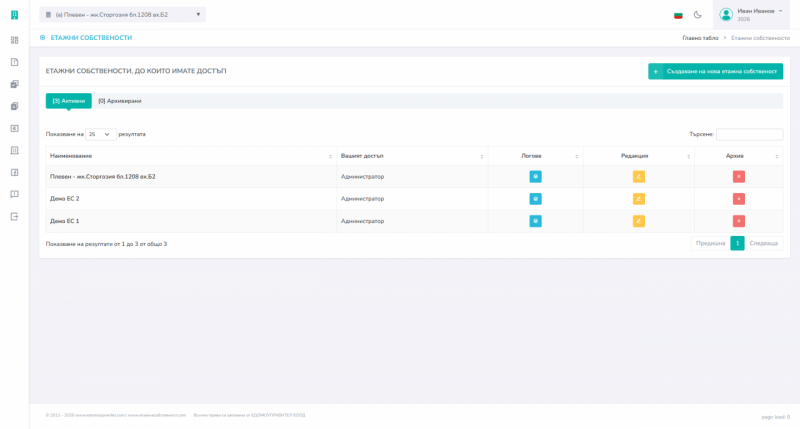Click the copy documents icon in sidebar
This screenshot has width=800, height=429.
(14, 106)
